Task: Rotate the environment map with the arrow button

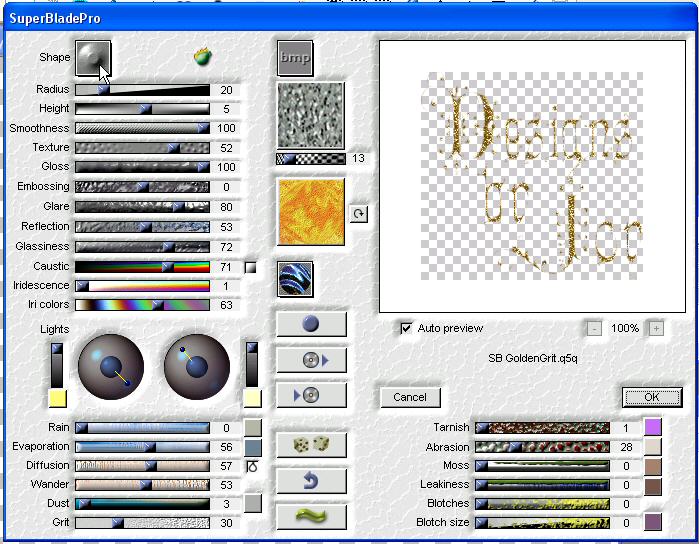Action: (358, 214)
